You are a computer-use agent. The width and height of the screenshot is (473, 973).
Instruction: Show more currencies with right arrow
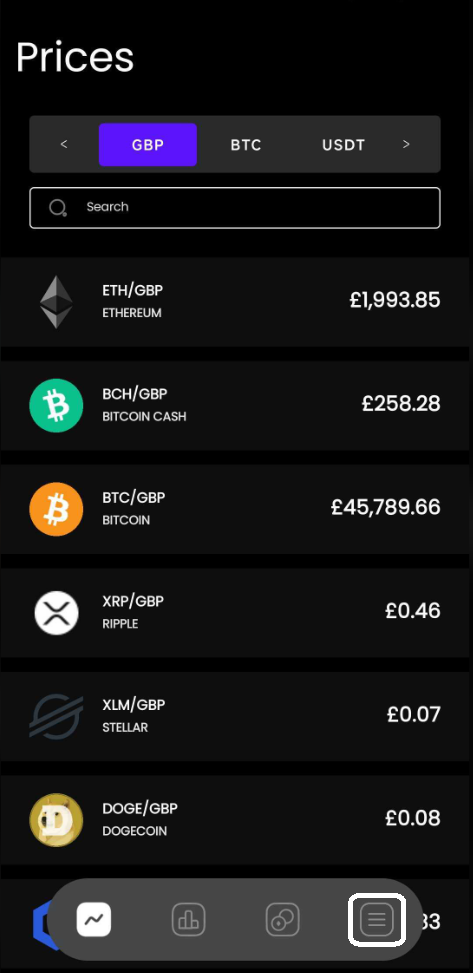point(406,145)
